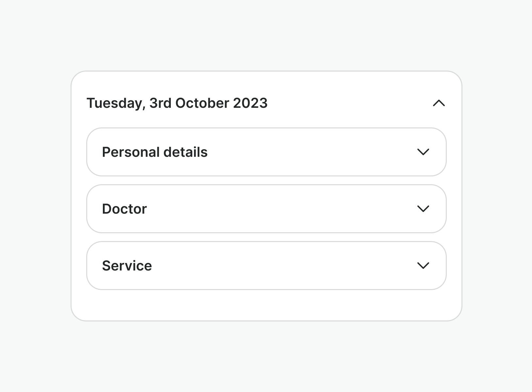
Task: Select the "Service" label text
Action: [x=127, y=266]
